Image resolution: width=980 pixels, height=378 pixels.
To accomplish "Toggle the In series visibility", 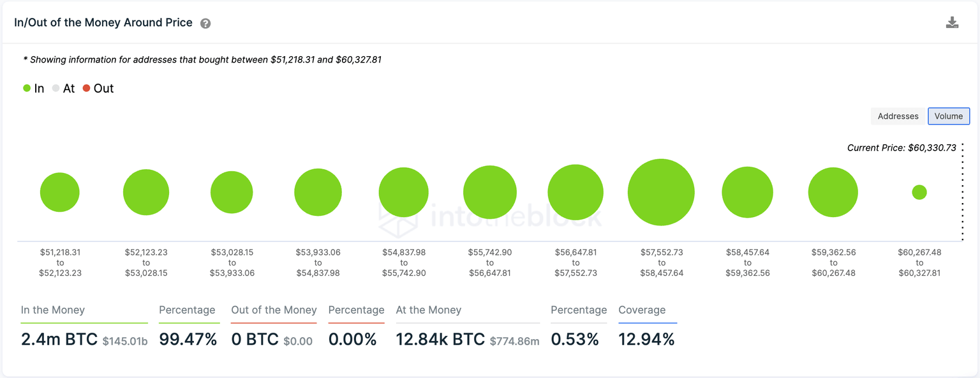I will coord(34,88).
